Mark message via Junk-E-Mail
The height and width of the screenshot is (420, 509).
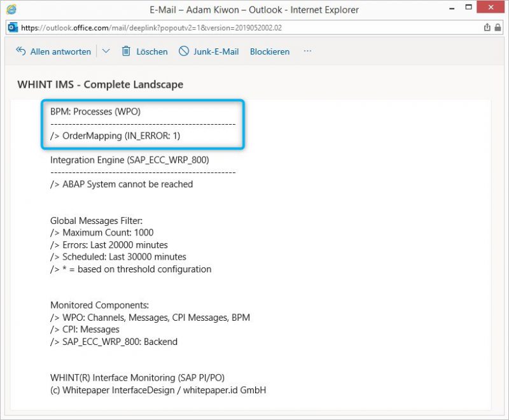point(209,52)
